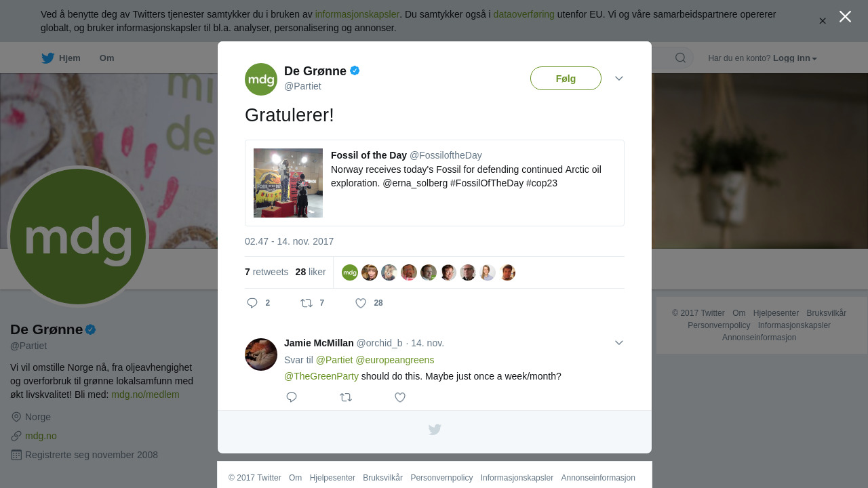Screen dimensions: 868x488
Task: Expand options for Jamie McMillan's reply
Action: [619, 343]
